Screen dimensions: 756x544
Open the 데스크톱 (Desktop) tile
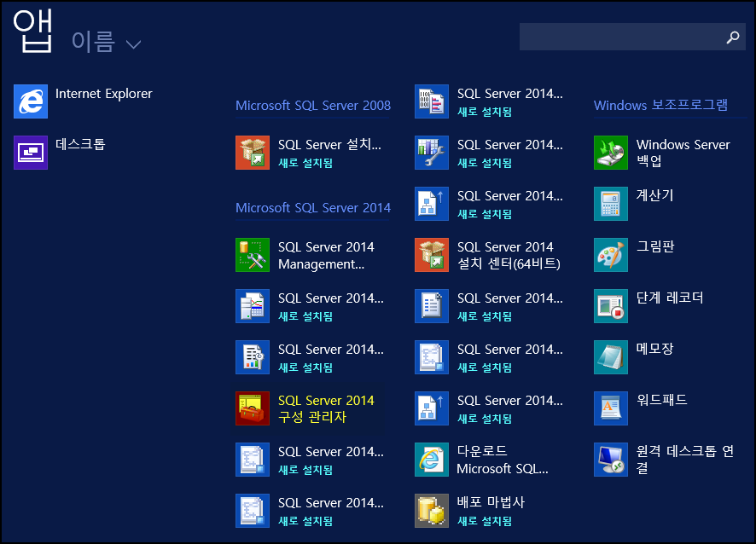tap(60, 153)
